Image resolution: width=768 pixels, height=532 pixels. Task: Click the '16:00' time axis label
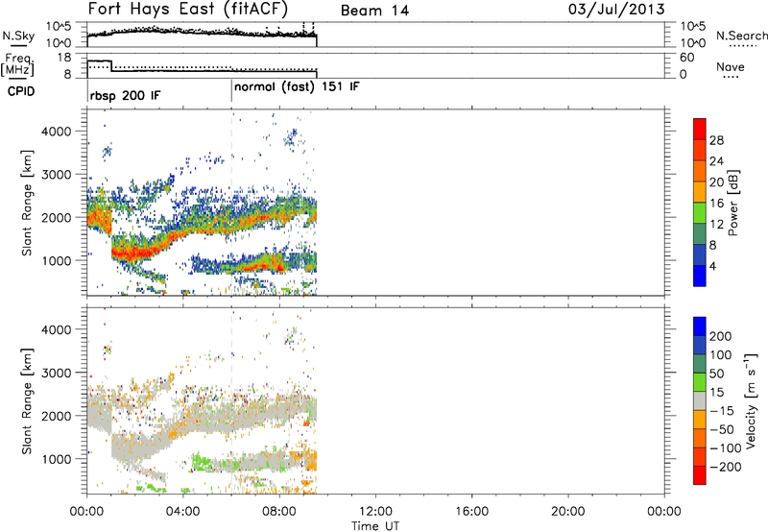(471, 512)
